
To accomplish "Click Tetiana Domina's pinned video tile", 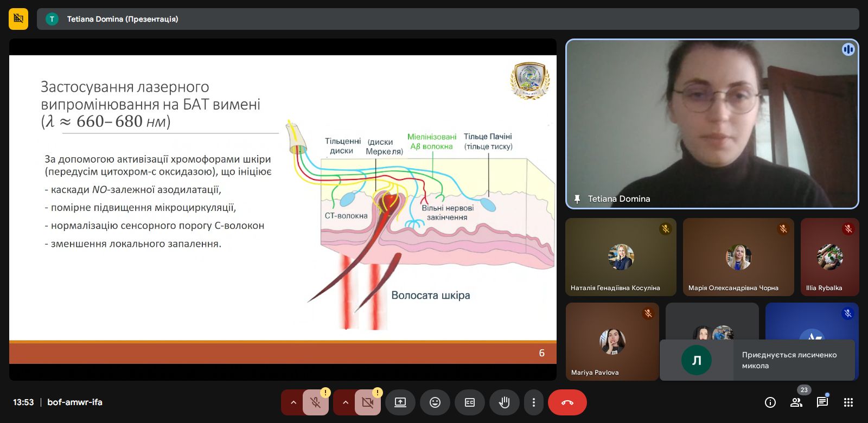I will pyautogui.click(x=712, y=124).
